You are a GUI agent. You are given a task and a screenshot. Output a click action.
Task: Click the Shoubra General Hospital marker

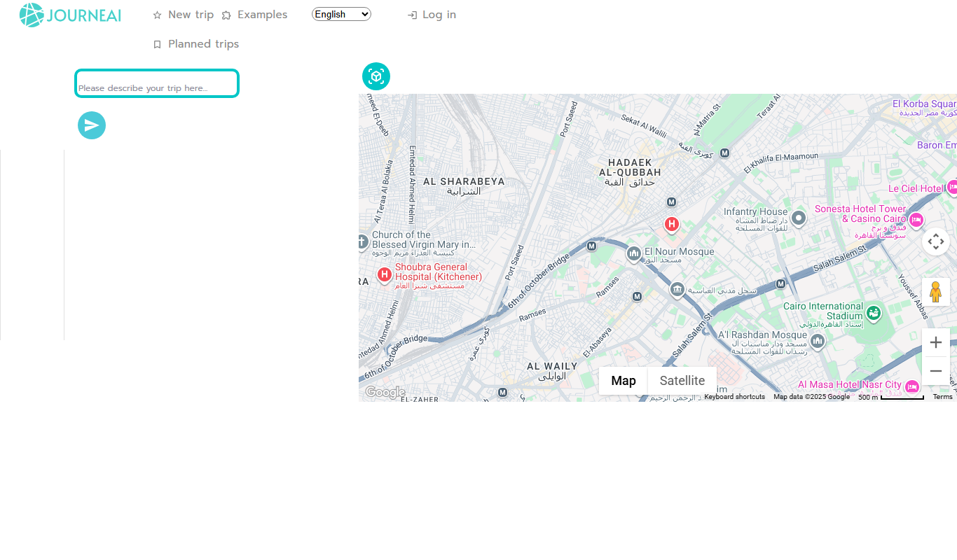point(384,274)
